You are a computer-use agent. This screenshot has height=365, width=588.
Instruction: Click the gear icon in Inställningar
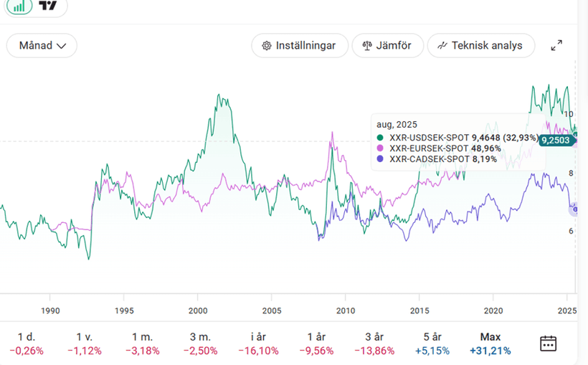(x=267, y=45)
